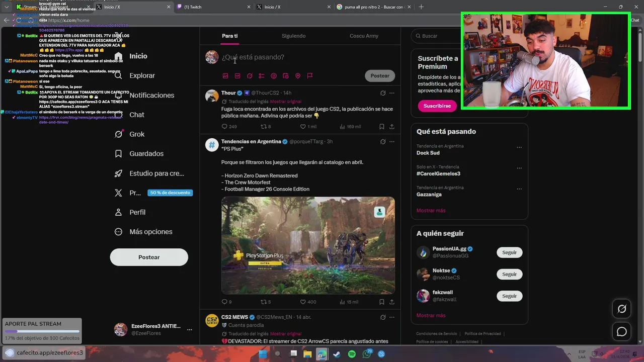Open options for Dock Sud trend
Screen dimensions: 644x362
[519, 148]
